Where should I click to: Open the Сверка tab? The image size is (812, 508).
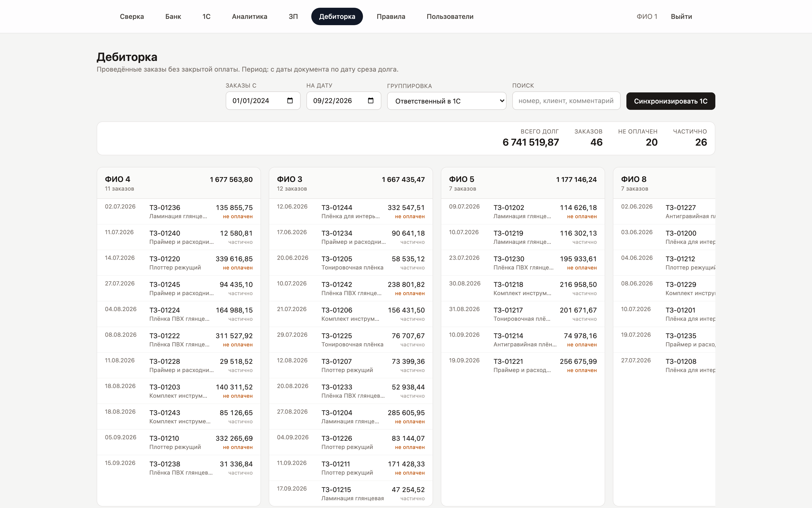coord(132,16)
